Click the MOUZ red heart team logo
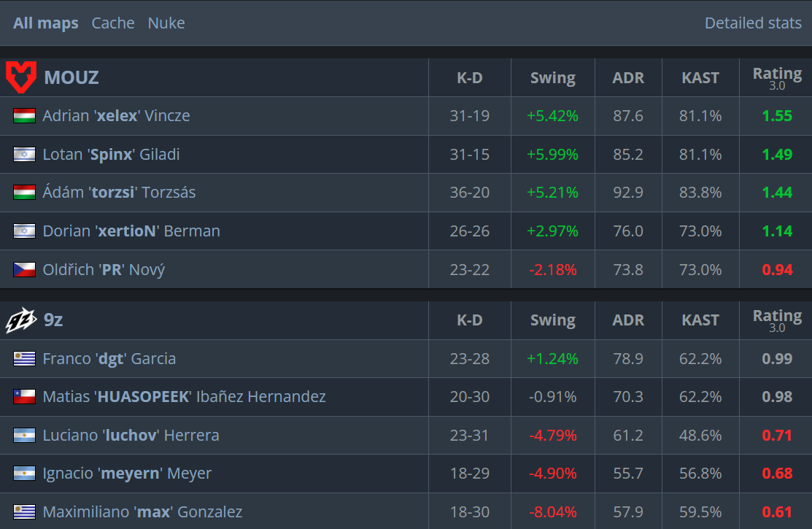This screenshot has height=529, width=812. pos(21,77)
